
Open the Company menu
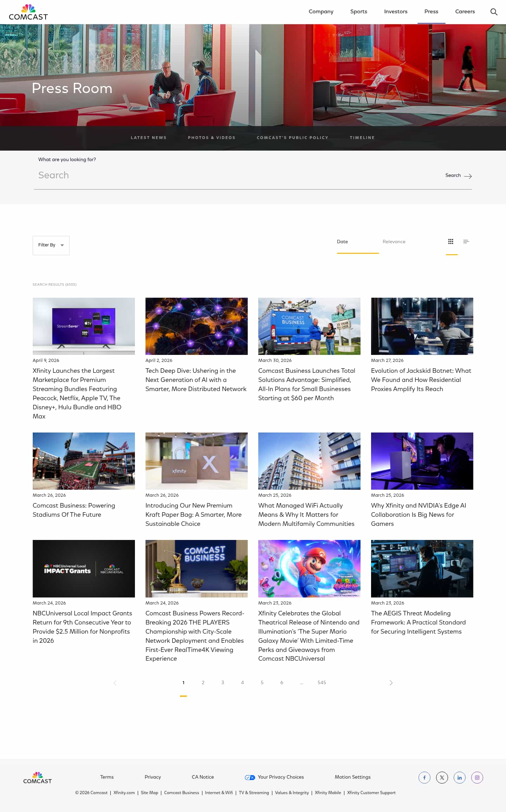point(321,12)
